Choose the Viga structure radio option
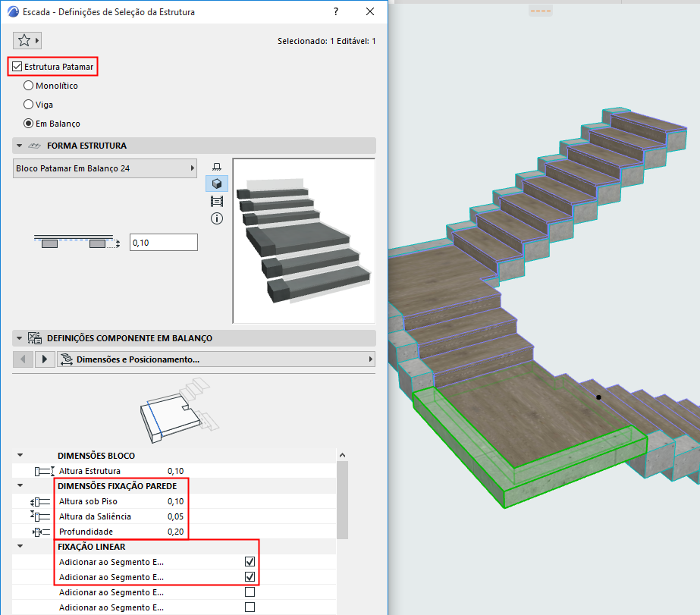Image resolution: width=700 pixels, height=615 pixels. pos(29,105)
